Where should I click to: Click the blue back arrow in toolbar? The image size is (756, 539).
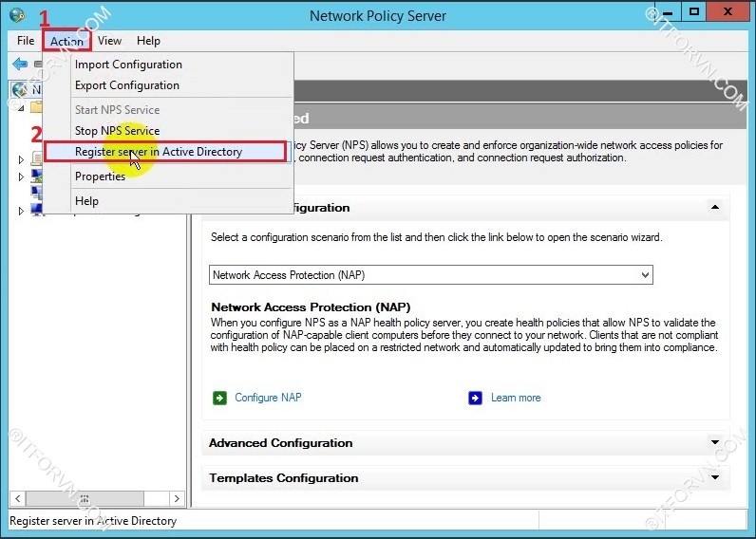tap(19, 65)
